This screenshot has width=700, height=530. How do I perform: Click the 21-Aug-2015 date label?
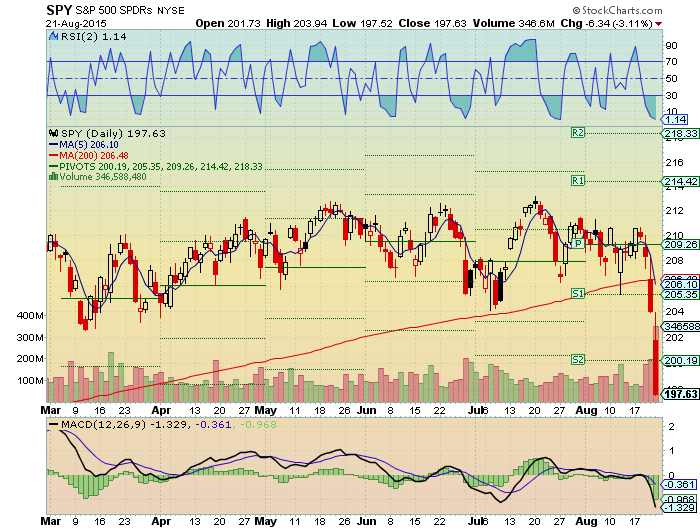(76, 24)
